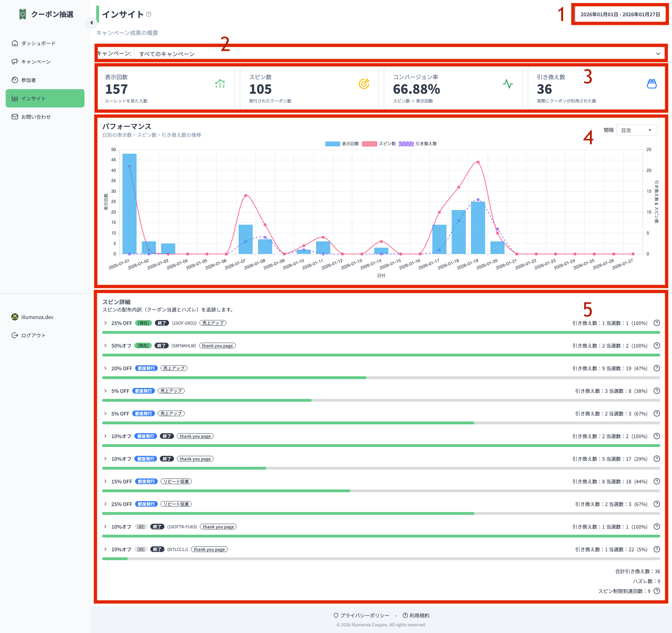Open the 間隔 interval dropdown set to 日次

636,130
